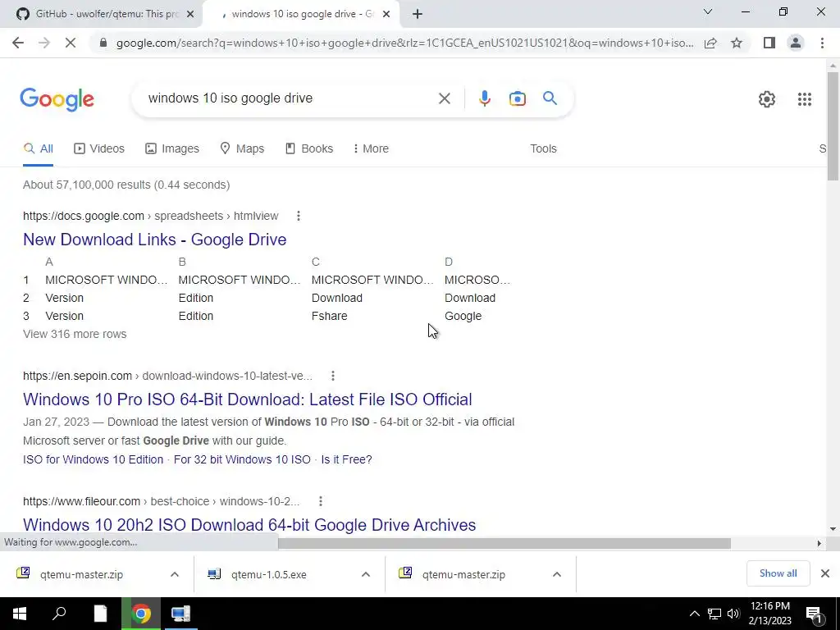Open For 32 bit Windows 10 ISO sitelink
The width and height of the screenshot is (840, 630).
tap(242, 459)
